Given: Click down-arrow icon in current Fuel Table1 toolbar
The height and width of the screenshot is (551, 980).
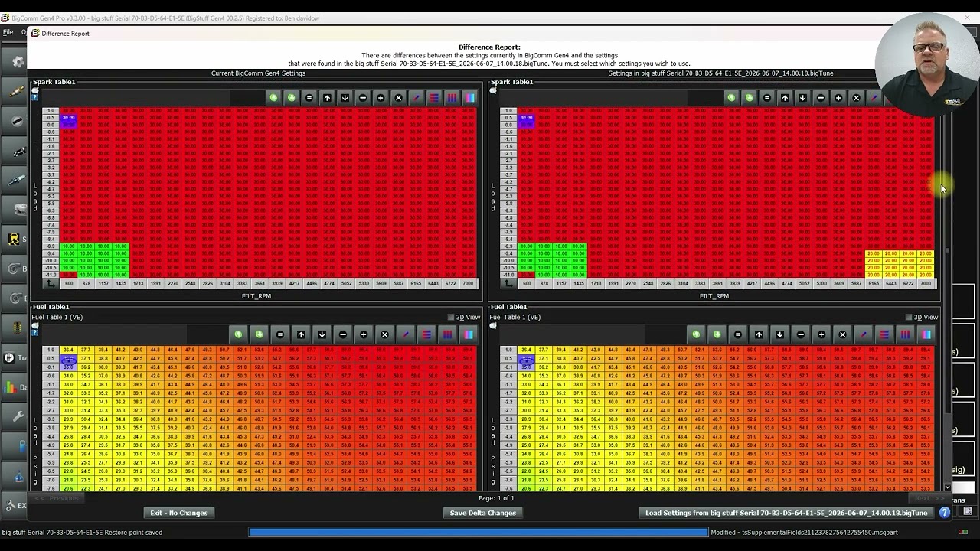Looking at the screenshot, I should 322,334.
